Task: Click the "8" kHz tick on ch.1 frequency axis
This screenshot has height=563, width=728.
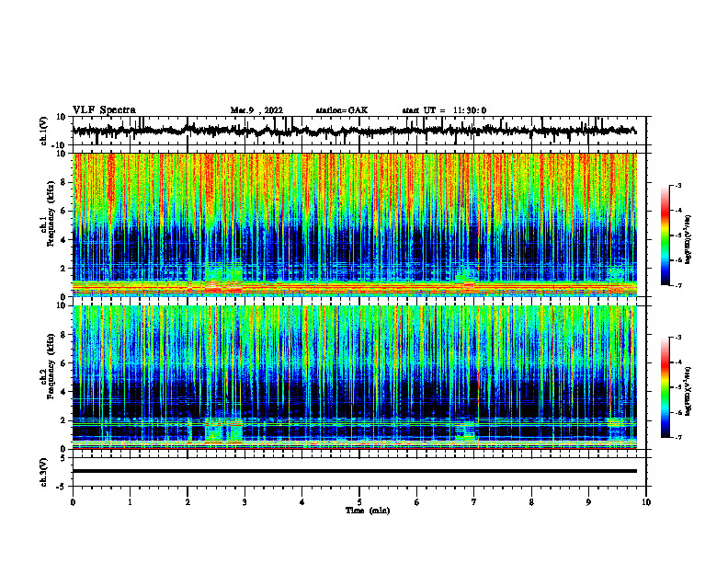Action: point(63,182)
